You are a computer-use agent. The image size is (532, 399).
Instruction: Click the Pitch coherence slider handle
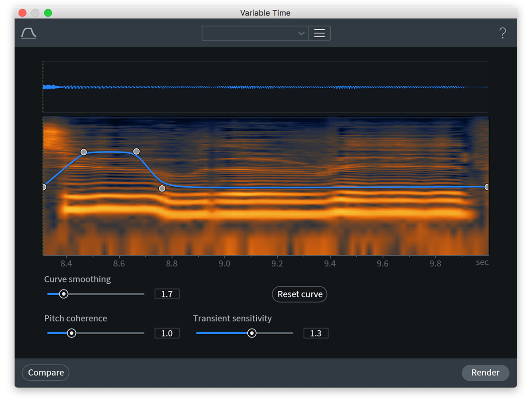tap(71, 332)
